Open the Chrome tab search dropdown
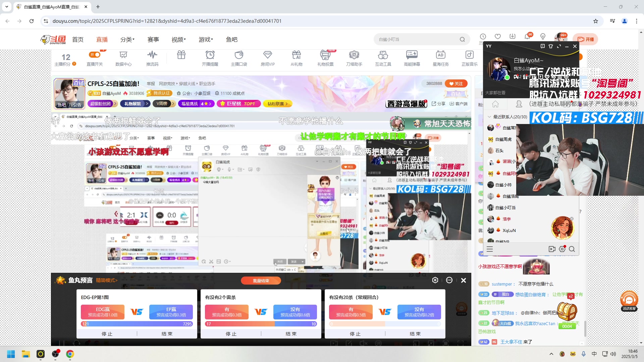The height and width of the screenshot is (362, 644). point(7,7)
